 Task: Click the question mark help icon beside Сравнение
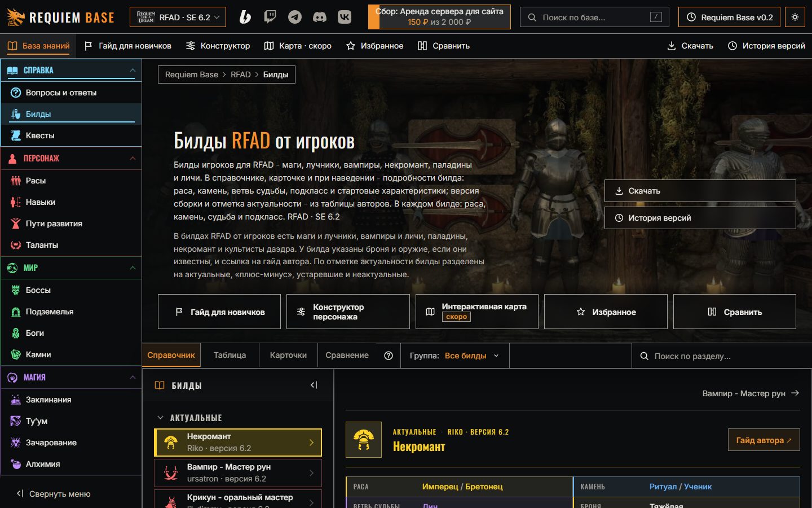(389, 356)
